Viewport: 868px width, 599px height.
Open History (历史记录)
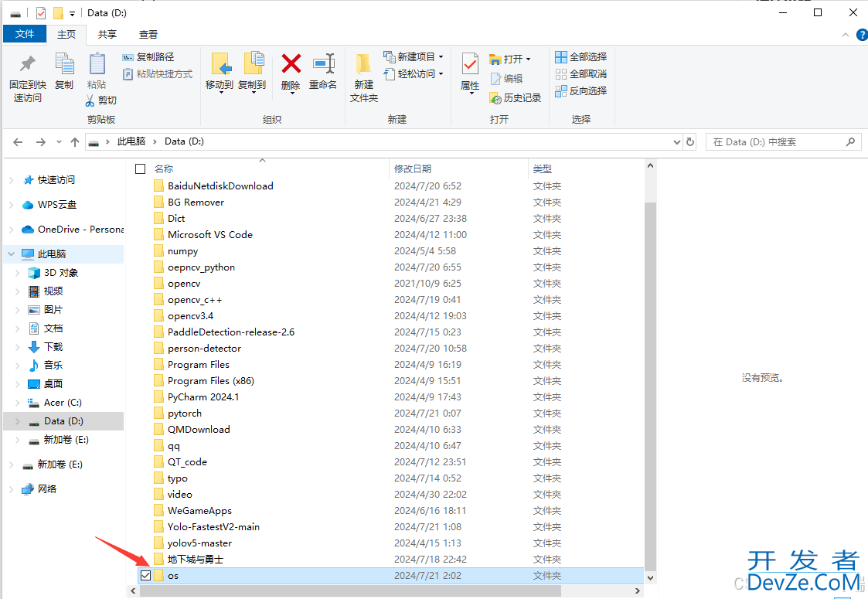coord(516,98)
